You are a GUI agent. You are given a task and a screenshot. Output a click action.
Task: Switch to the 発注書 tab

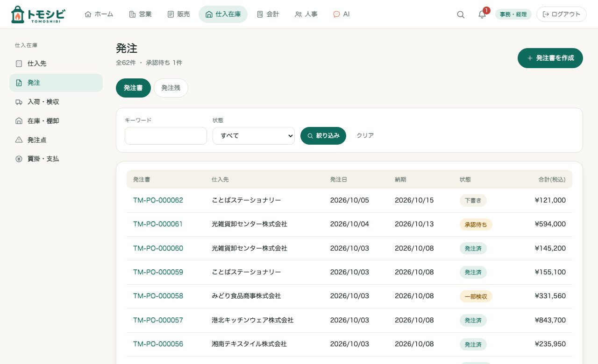(133, 88)
